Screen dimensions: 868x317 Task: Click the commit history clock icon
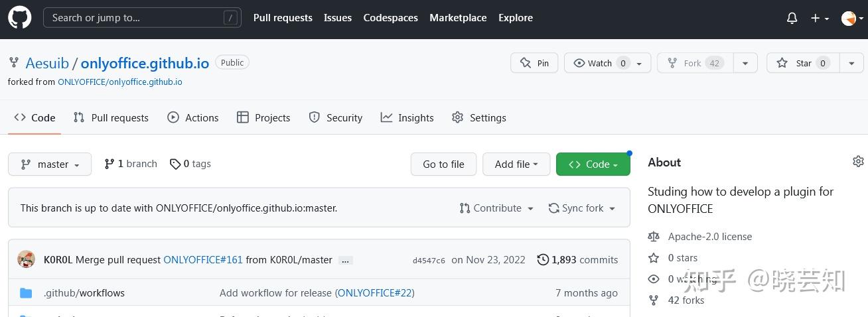click(x=543, y=259)
